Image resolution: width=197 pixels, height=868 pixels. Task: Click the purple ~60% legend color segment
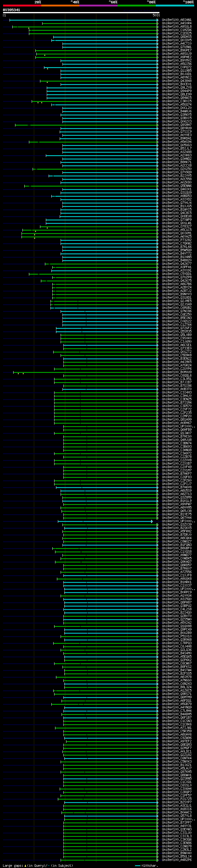point(99,6)
